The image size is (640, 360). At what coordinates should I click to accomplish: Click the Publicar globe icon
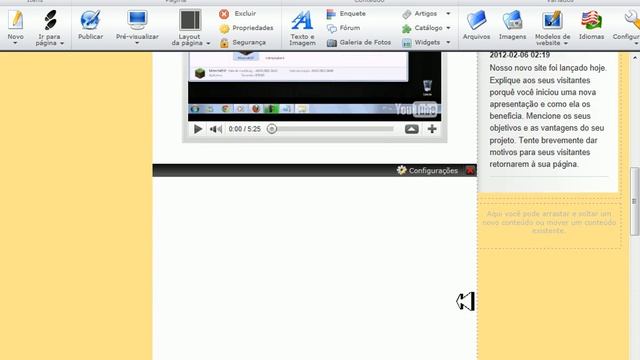click(x=90, y=20)
